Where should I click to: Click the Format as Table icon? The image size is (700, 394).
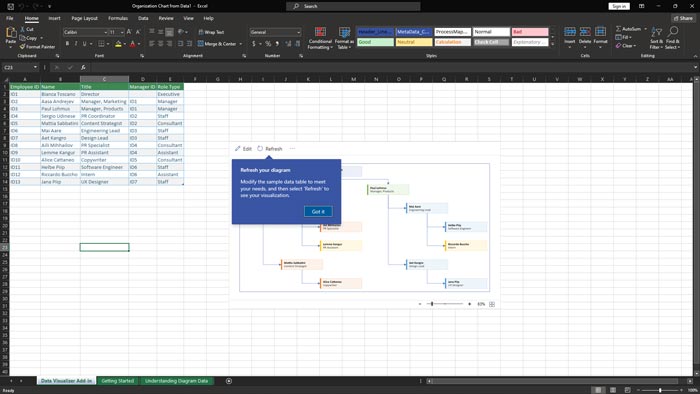(x=344, y=32)
